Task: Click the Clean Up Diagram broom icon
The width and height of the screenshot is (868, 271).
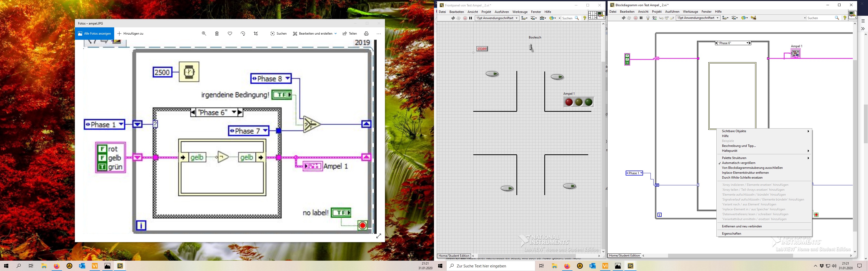Action: coord(754,18)
